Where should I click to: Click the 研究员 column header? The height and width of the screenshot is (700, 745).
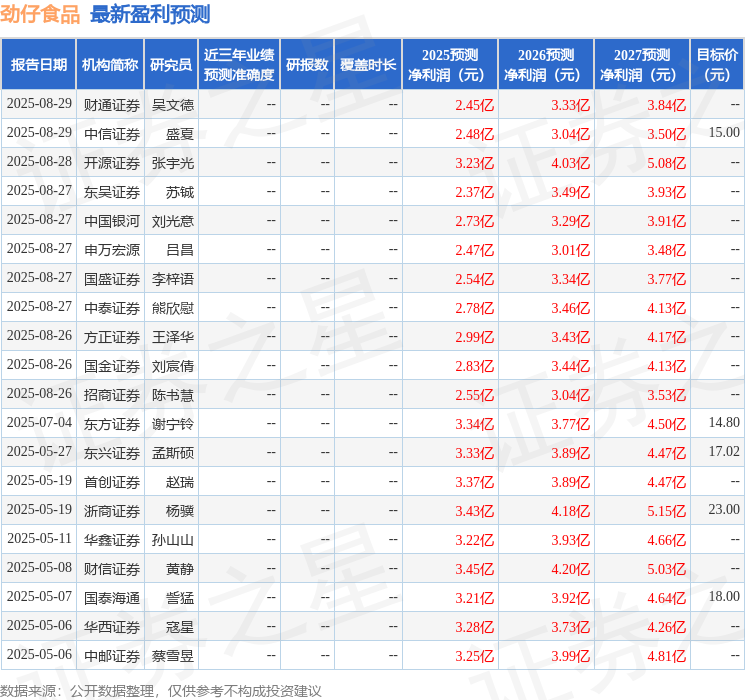(171, 65)
